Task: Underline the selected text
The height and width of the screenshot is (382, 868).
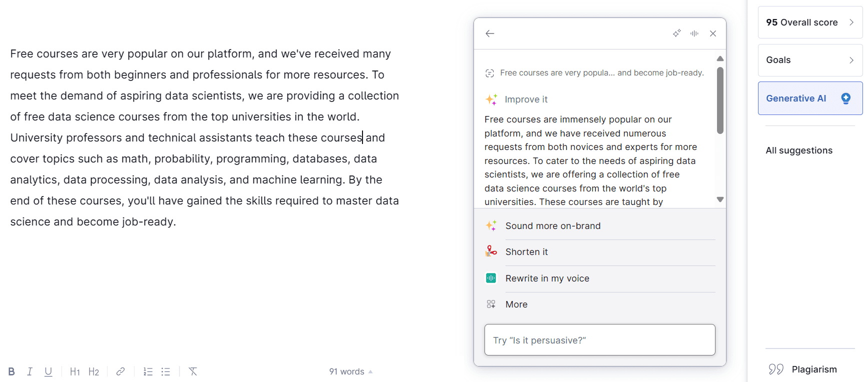Action: (48, 371)
